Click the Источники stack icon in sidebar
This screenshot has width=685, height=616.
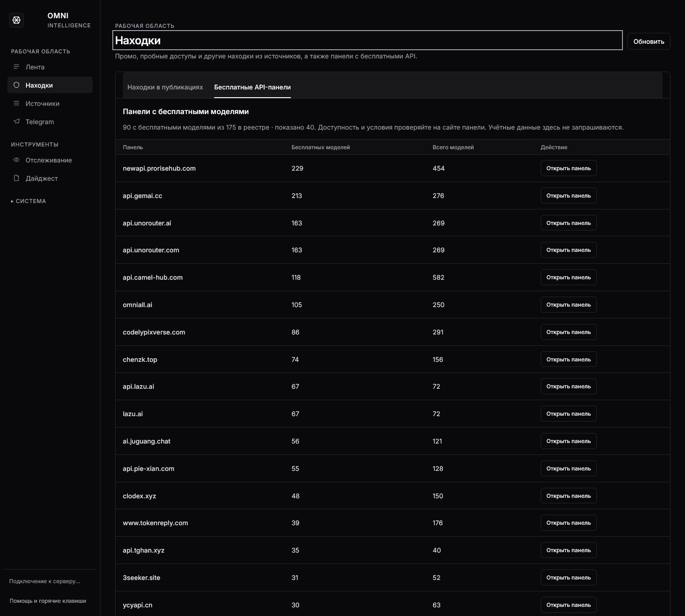point(16,104)
